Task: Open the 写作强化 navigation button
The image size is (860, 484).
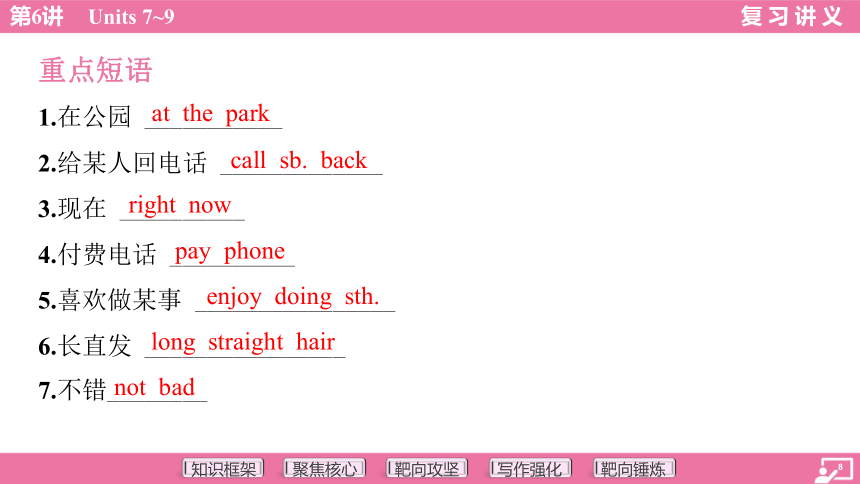Action: click(x=530, y=469)
